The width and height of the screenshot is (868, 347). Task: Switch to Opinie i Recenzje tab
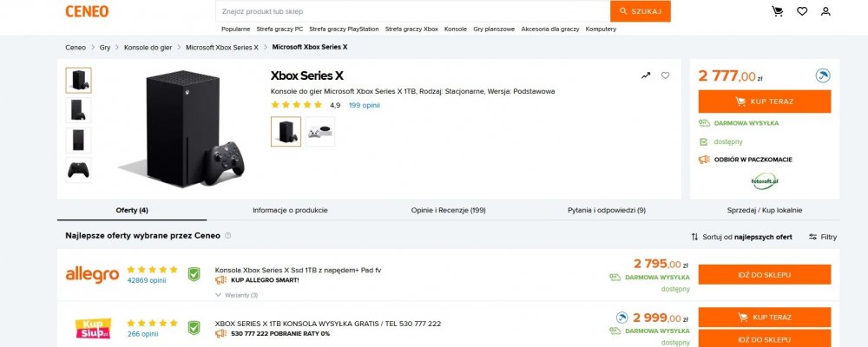448,210
